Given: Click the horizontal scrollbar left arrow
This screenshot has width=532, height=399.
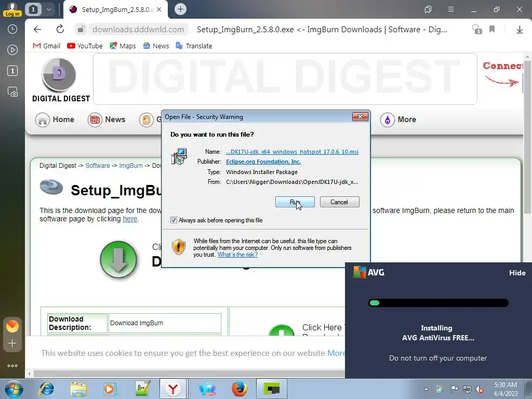Looking at the screenshot, I should click(29, 374).
